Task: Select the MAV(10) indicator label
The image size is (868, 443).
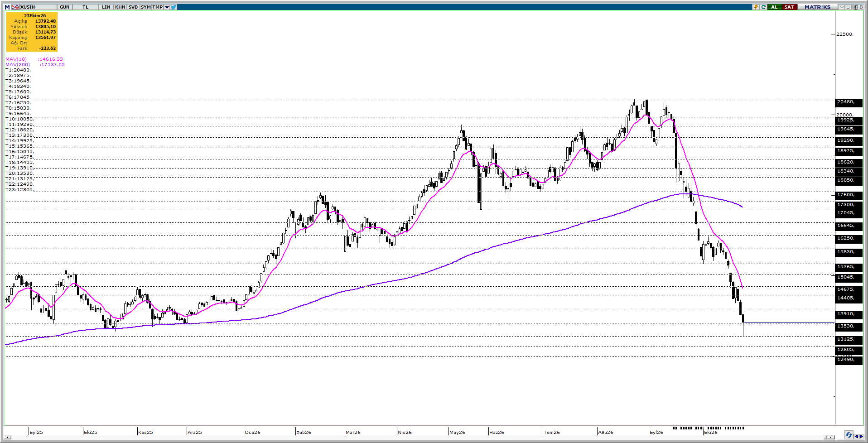Action: coord(16,59)
